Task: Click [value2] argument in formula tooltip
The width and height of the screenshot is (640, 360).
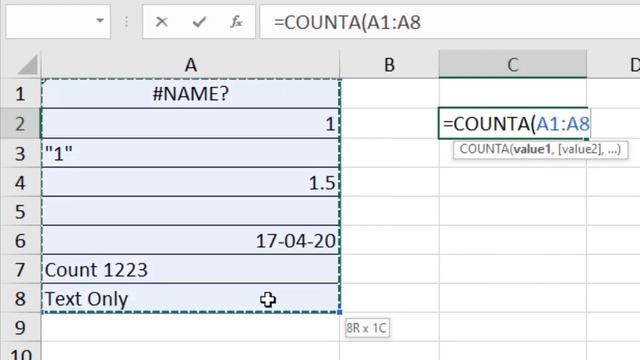Action: click(580, 149)
